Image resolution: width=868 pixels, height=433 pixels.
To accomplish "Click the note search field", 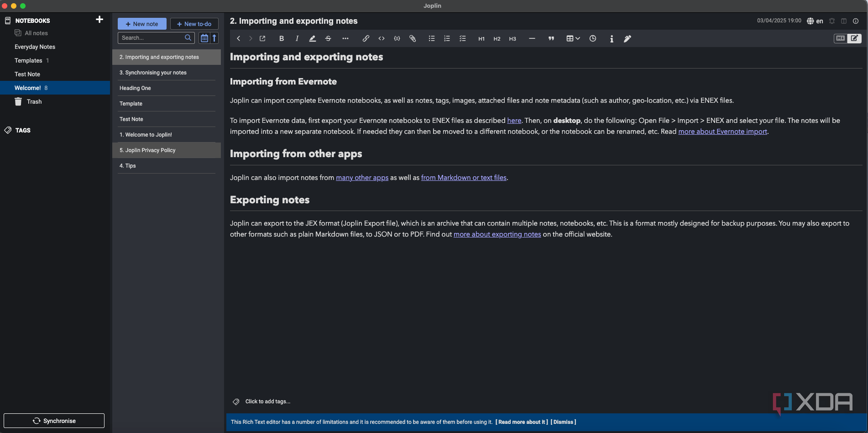I will pyautogui.click(x=156, y=38).
